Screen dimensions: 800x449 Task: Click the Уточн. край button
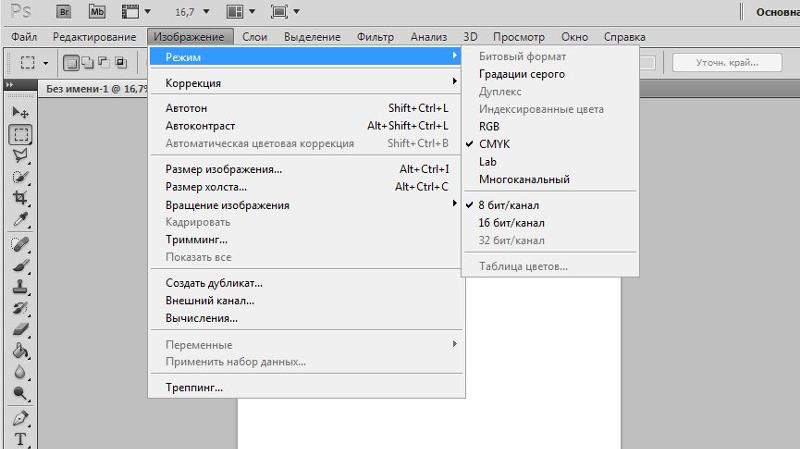727,63
